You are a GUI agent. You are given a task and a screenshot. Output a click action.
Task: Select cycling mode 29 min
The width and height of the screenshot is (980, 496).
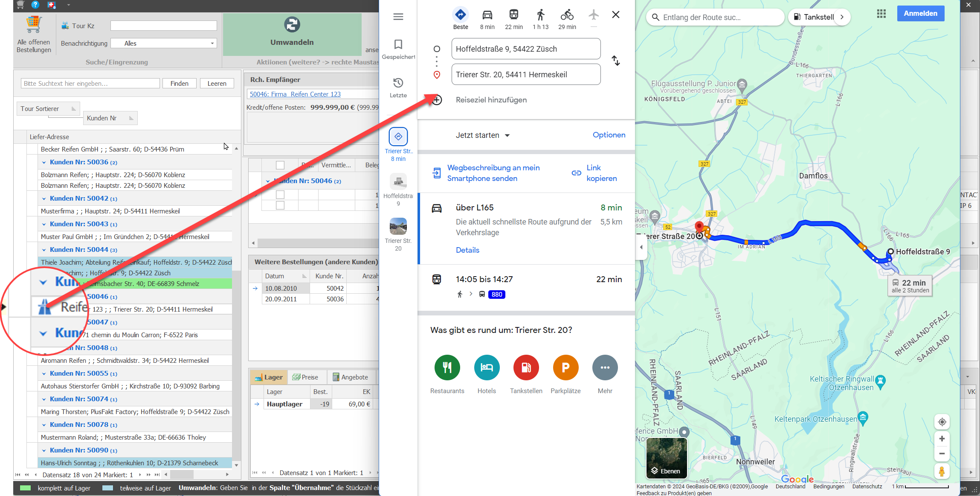coord(567,19)
